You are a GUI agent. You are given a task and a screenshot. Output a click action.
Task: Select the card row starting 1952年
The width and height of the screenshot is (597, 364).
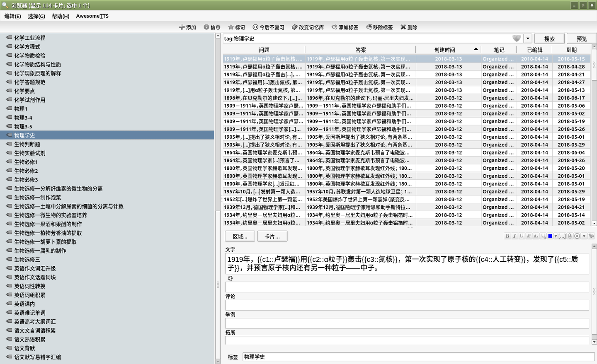407,200
